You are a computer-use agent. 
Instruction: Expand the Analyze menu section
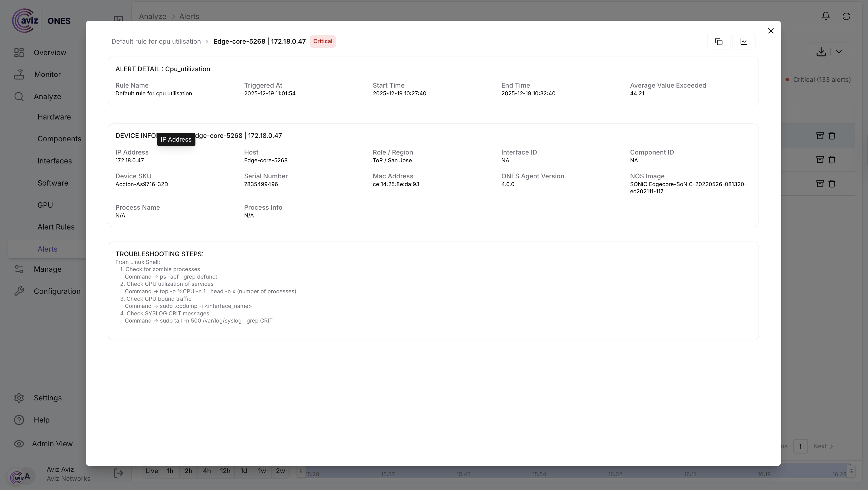pos(47,97)
